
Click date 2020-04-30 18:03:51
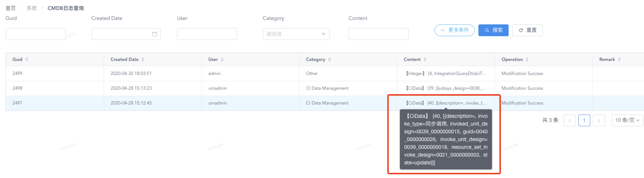pyautogui.click(x=131, y=74)
